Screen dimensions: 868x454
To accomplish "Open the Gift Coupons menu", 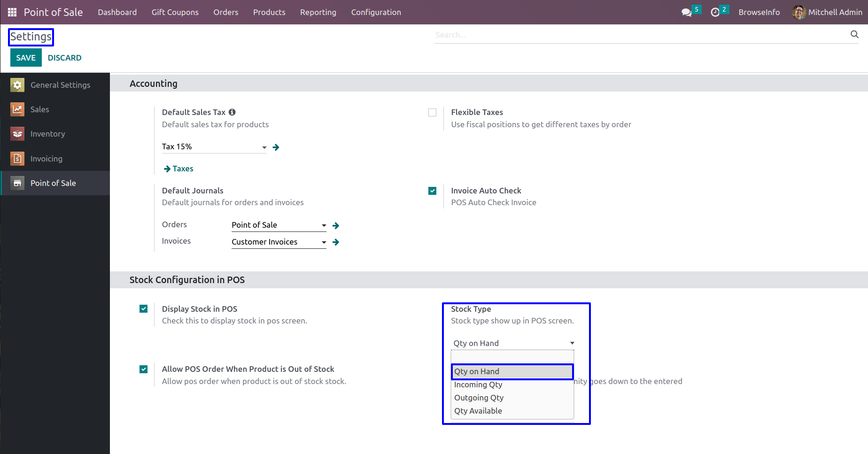I will pos(175,12).
